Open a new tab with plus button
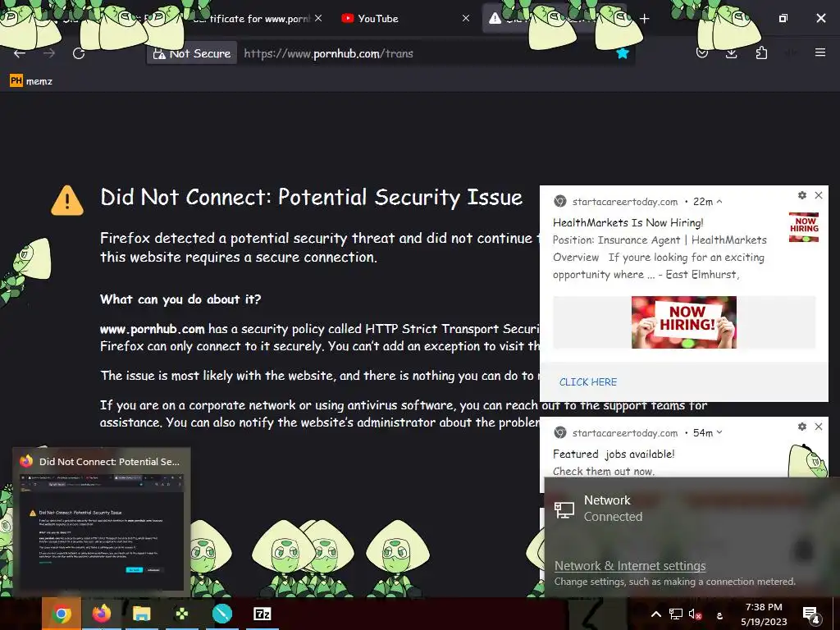 click(x=645, y=19)
